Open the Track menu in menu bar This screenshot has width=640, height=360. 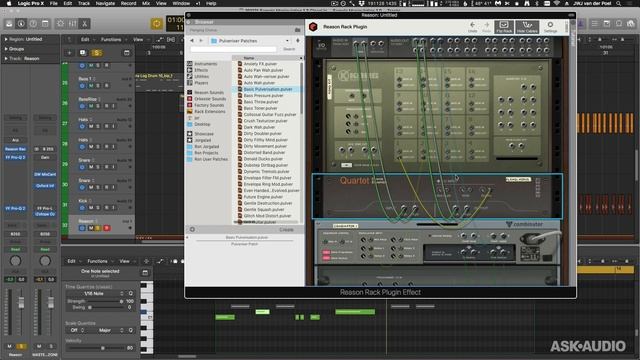(x=84, y=3)
